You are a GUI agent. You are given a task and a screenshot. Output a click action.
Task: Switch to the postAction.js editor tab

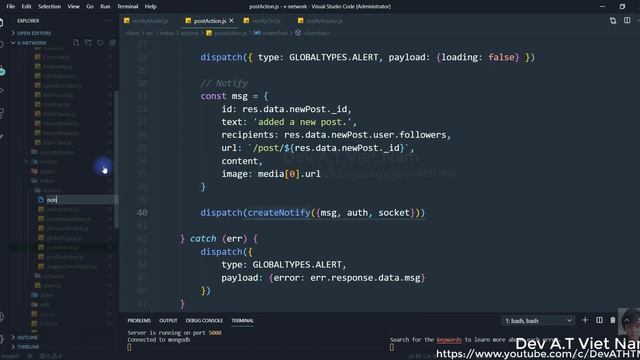point(210,21)
